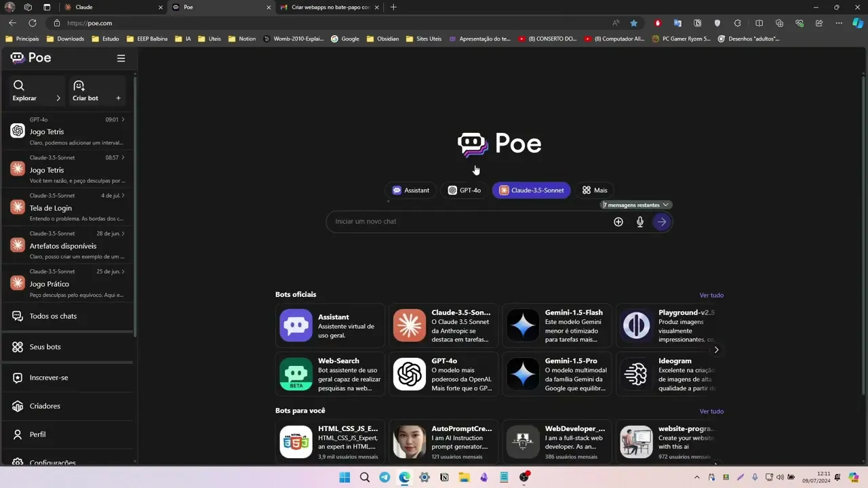This screenshot has height=488, width=868.
Task: Open File Explorer from taskbar
Action: coord(464,477)
